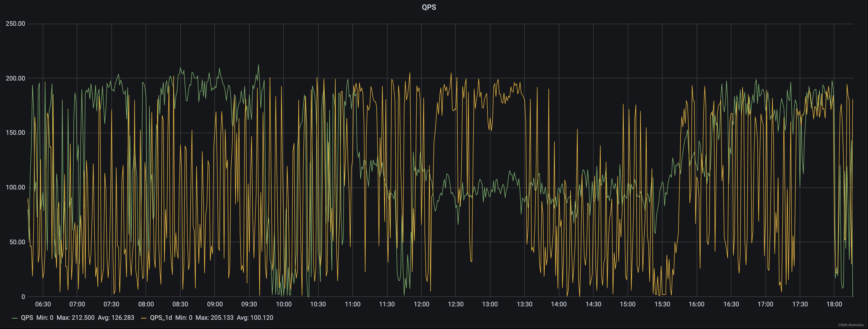
Task: Click the 12:00 time axis label
Action: coord(421,304)
